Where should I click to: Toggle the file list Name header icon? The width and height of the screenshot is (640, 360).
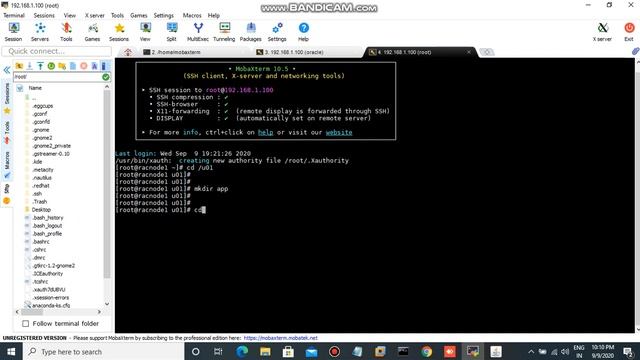pos(20,88)
